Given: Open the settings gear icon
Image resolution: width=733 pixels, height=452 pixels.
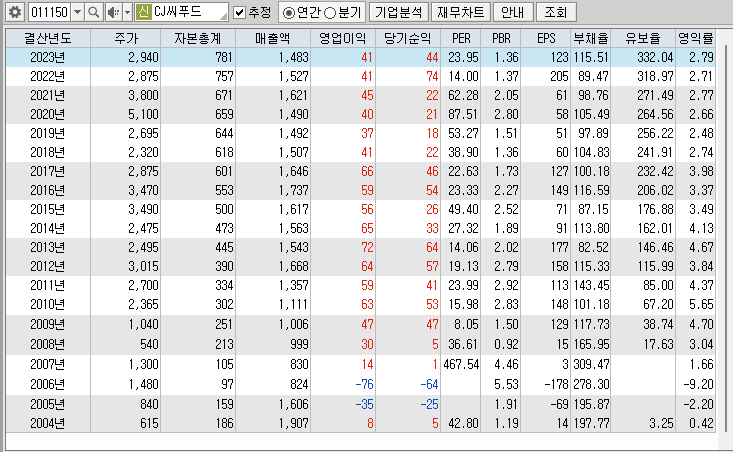Looking at the screenshot, I should [x=15, y=12].
